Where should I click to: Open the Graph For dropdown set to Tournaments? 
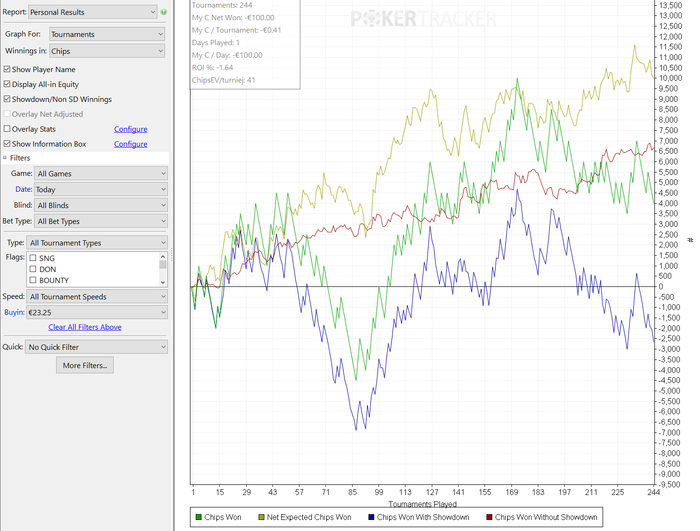click(107, 34)
